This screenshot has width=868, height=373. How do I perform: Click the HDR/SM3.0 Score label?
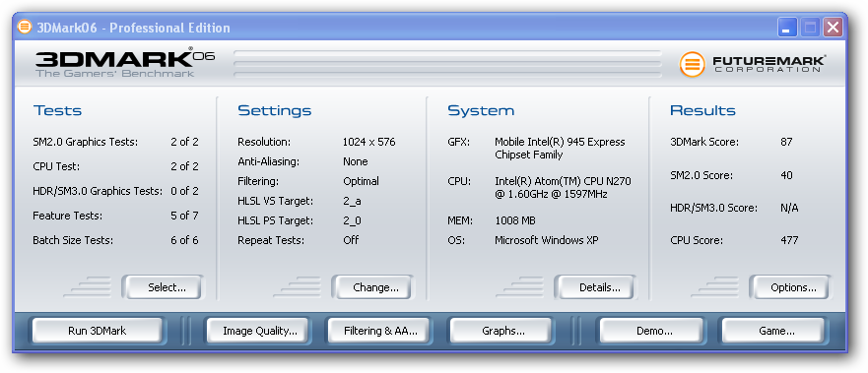click(x=714, y=209)
